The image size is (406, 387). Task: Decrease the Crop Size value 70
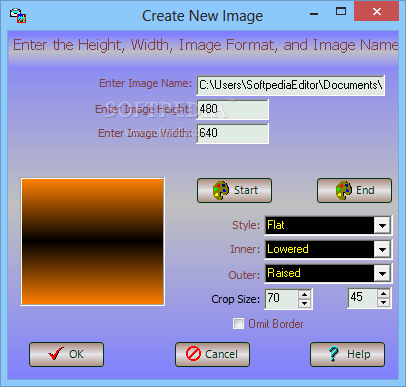click(x=304, y=303)
